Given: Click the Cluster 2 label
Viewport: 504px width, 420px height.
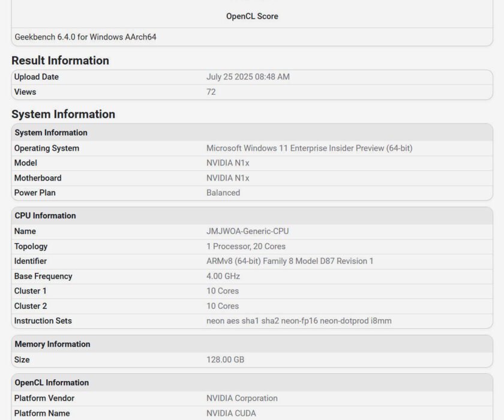Looking at the screenshot, I should [31, 306].
